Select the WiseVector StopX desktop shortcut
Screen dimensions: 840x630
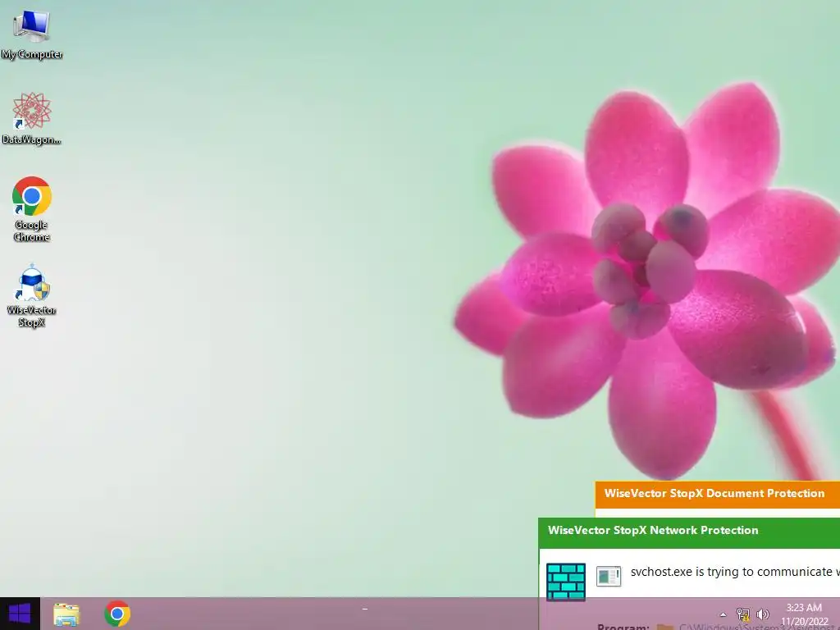(x=32, y=295)
